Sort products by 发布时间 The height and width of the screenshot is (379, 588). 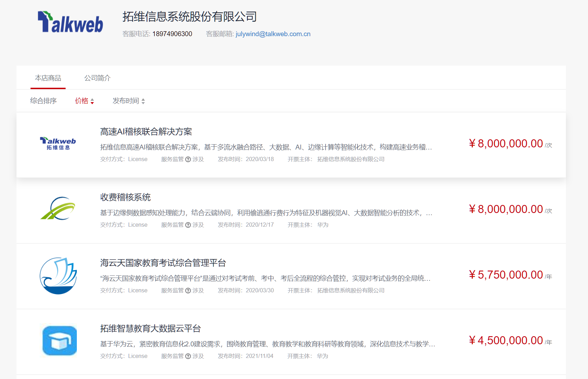click(x=129, y=101)
